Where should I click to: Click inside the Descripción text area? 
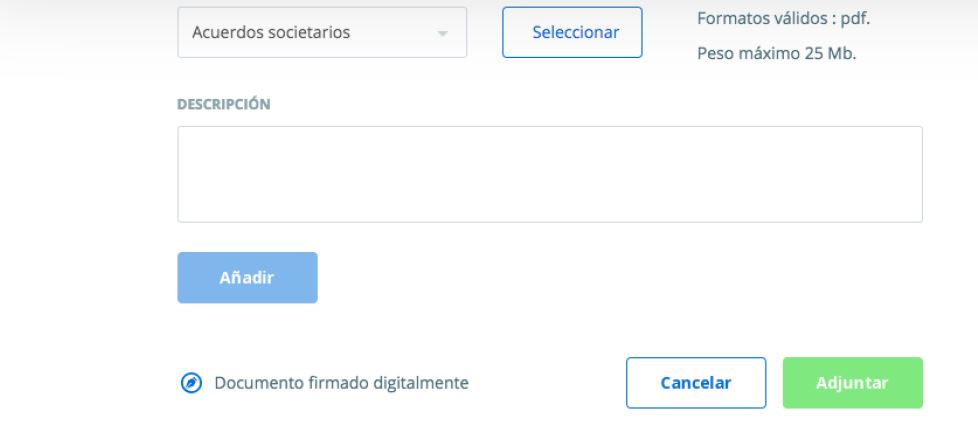pos(549,174)
